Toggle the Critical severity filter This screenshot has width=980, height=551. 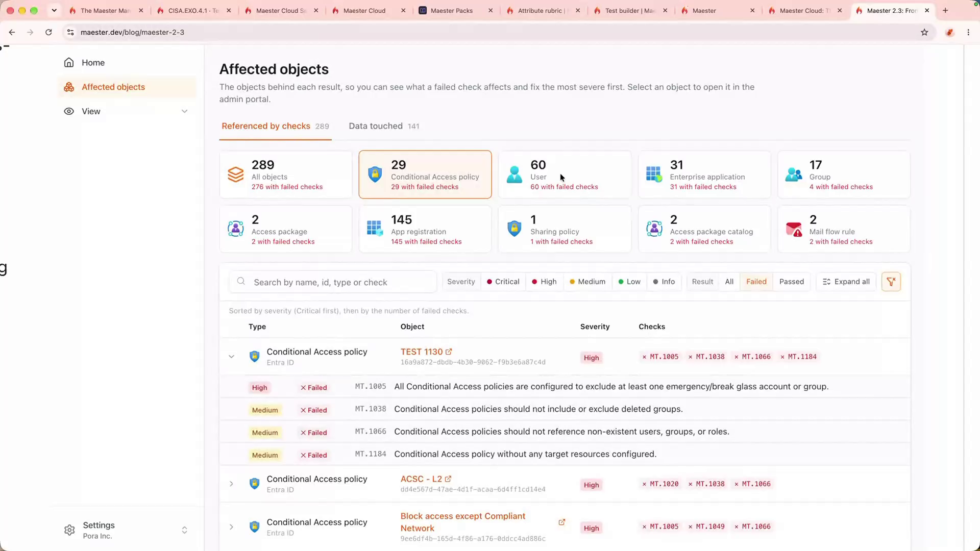point(503,282)
